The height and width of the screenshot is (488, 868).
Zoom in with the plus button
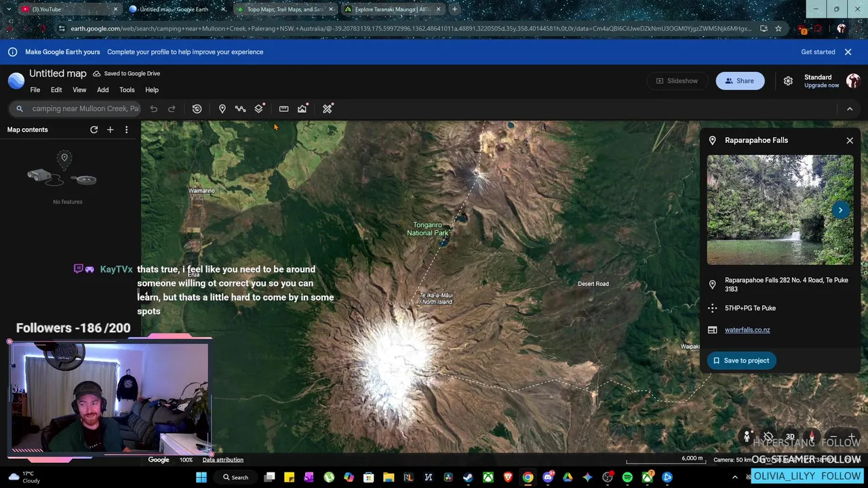coord(852,437)
